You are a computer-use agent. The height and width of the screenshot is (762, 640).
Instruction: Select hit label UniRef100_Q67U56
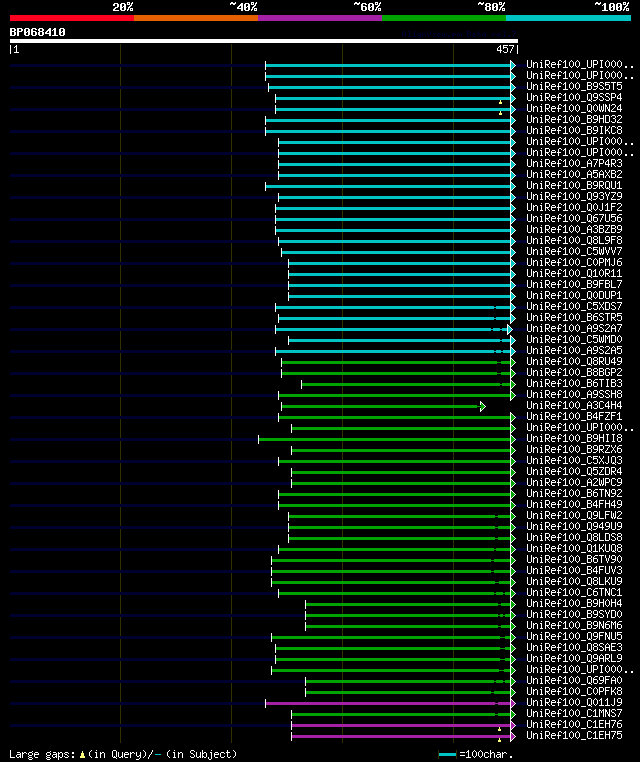point(574,218)
